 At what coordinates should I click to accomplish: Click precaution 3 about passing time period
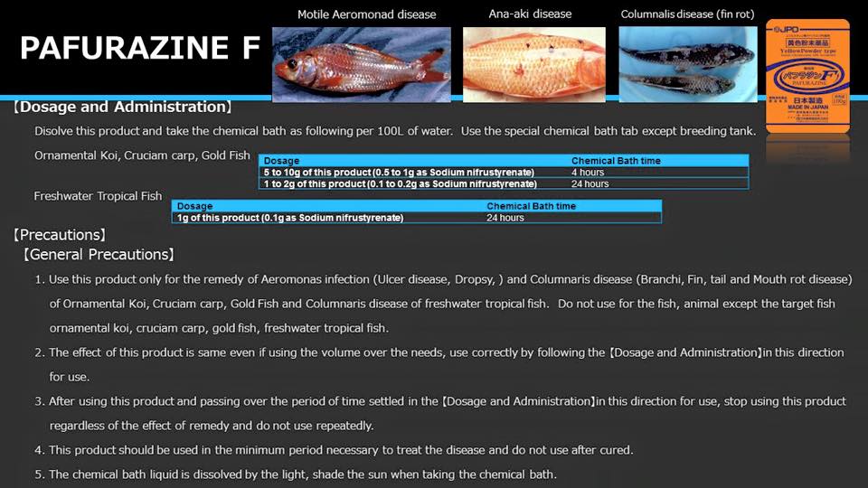point(440,401)
